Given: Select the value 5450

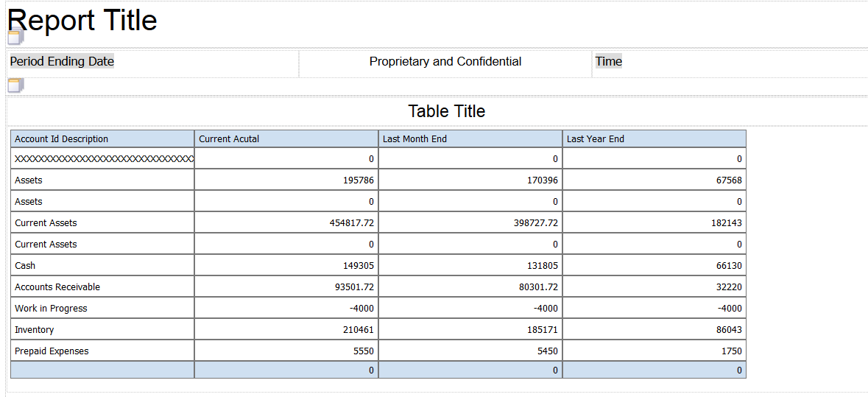Looking at the screenshot, I should pyautogui.click(x=548, y=351).
